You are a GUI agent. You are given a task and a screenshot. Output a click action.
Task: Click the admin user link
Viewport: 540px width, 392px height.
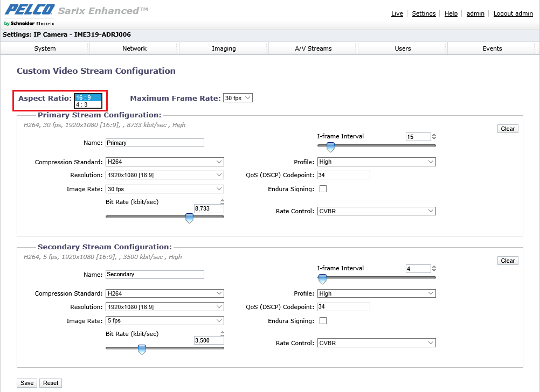point(476,13)
